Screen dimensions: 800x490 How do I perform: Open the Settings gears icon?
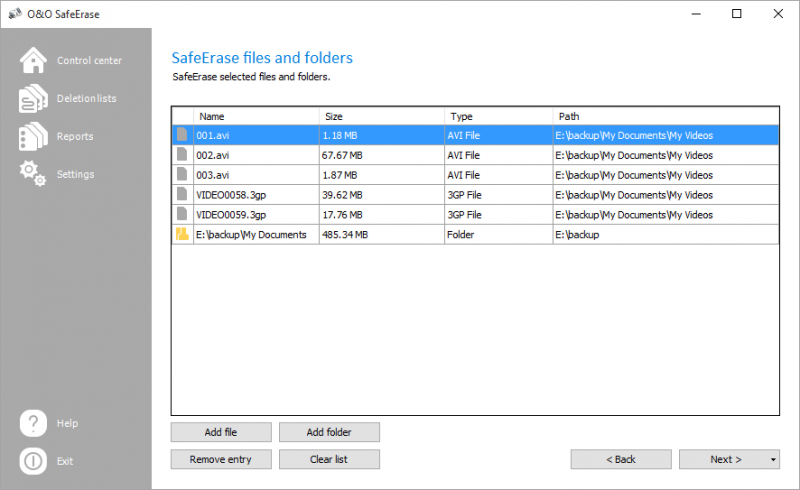33,174
